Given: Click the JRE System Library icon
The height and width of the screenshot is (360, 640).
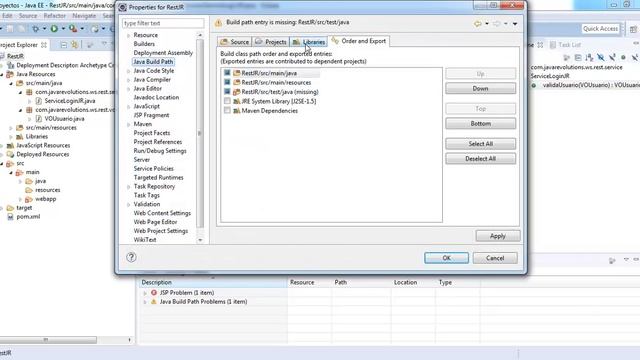Looking at the screenshot, I should point(236,101).
